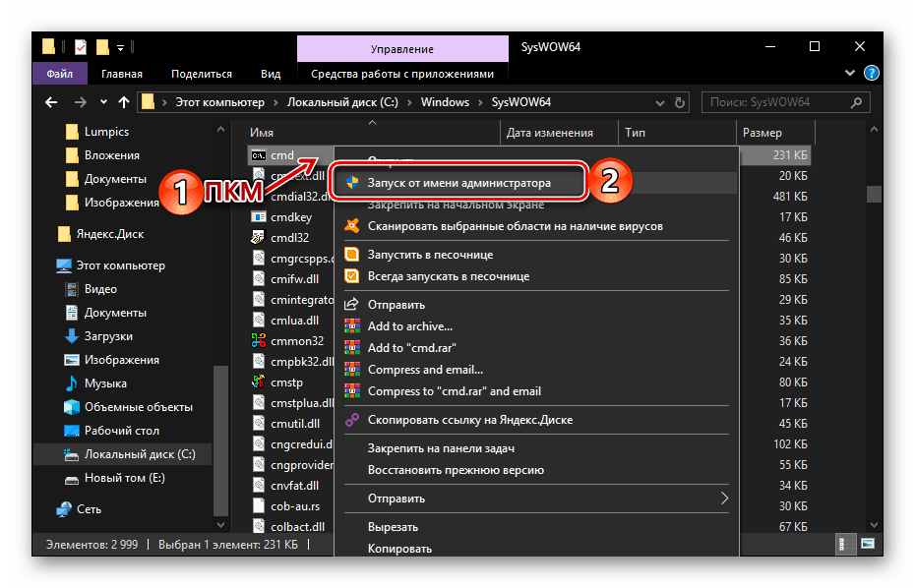
Task: Open address bar history dropdown
Action: click(660, 102)
